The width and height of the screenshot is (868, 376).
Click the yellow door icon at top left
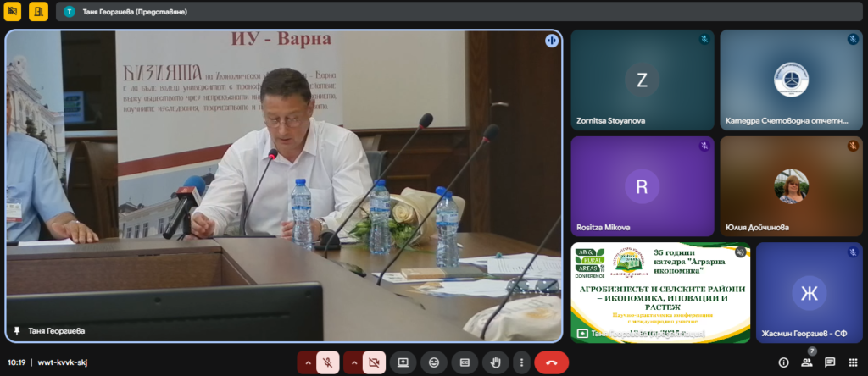click(38, 11)
